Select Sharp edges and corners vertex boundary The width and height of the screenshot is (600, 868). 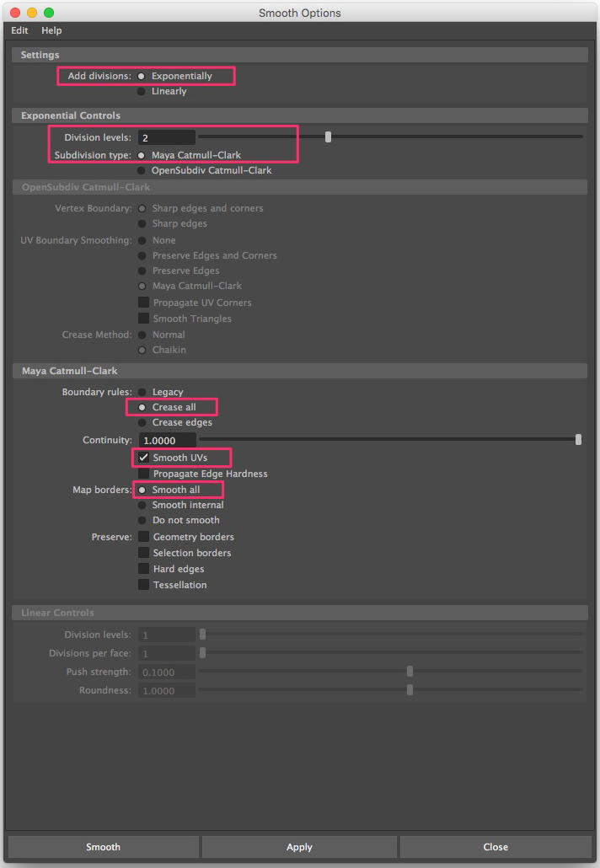(x=142, y=209)
